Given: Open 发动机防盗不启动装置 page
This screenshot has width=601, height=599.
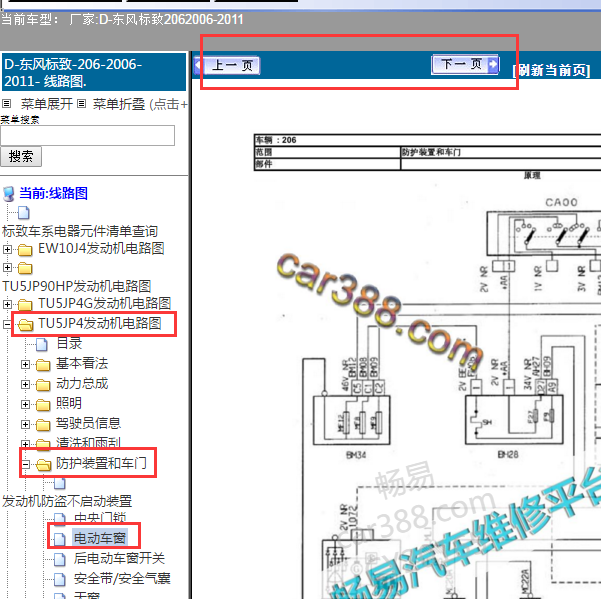Looking at the screenshot, I should (x=67, y=501).
